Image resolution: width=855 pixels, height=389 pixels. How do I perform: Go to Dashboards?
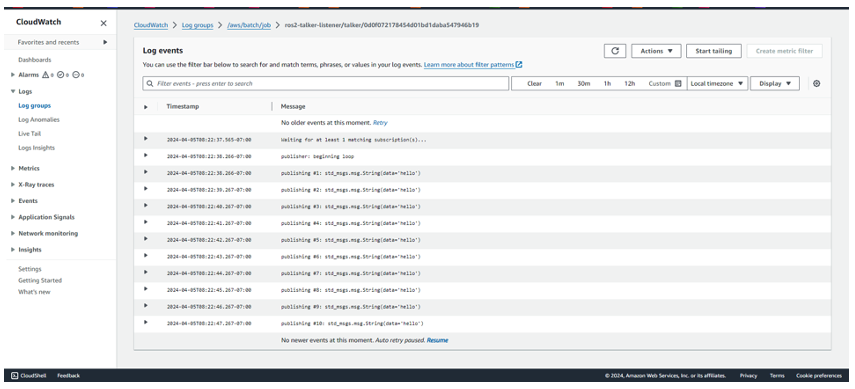pyautogui.click(x=34, y=60)
